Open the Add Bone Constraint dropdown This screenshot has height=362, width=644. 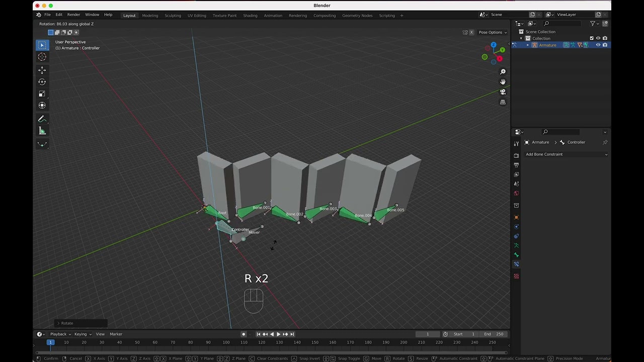tap(567, 154)
